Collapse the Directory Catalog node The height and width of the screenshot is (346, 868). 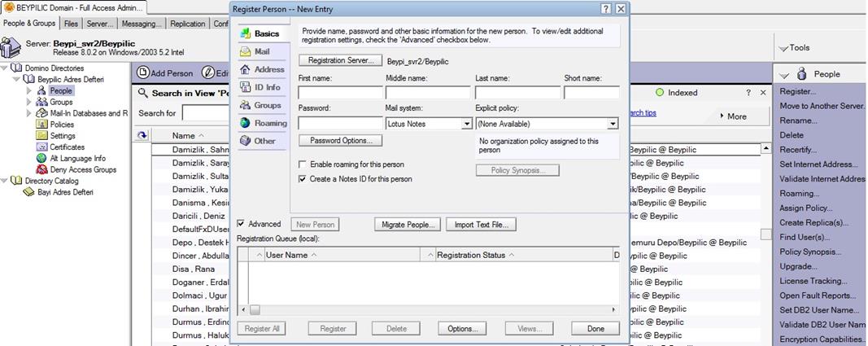(5, 181)
